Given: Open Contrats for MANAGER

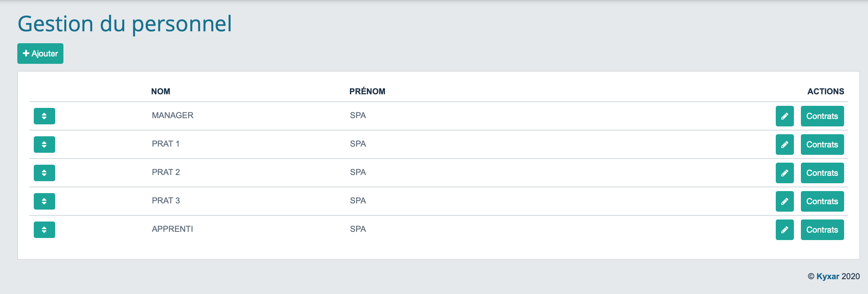Looking at the screenshot, I should (822, 116).
